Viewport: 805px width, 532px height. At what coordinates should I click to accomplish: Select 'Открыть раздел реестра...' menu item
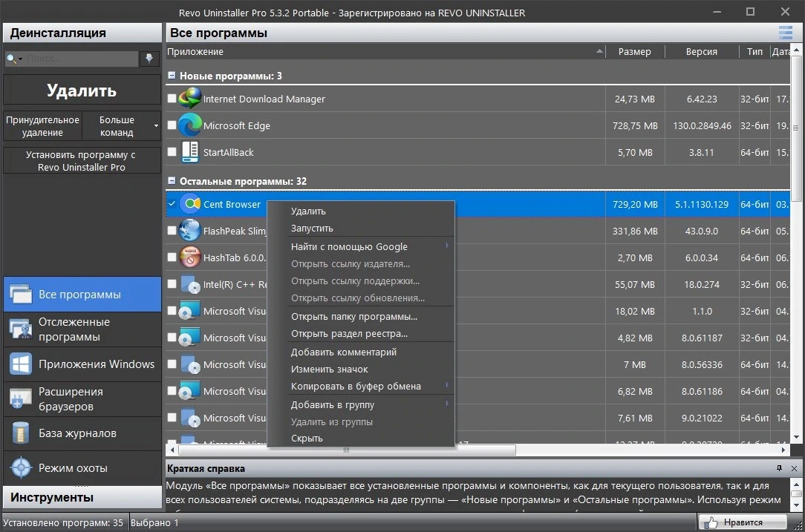coord(361,333)
